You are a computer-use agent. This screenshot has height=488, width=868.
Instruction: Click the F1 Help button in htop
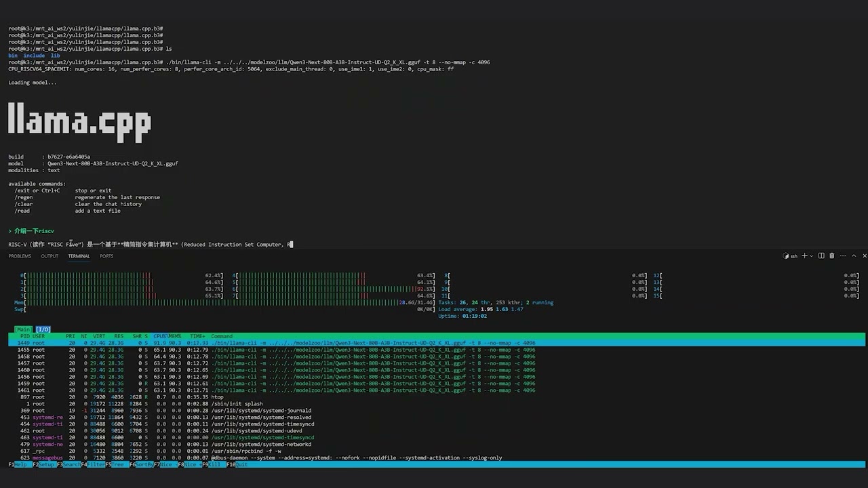(19, 465)
